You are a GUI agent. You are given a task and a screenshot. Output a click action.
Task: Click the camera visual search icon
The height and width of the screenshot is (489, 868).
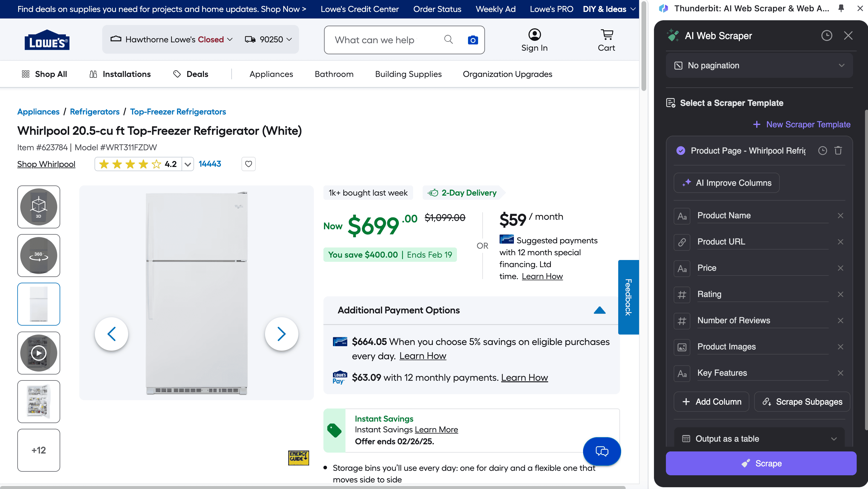473,40
